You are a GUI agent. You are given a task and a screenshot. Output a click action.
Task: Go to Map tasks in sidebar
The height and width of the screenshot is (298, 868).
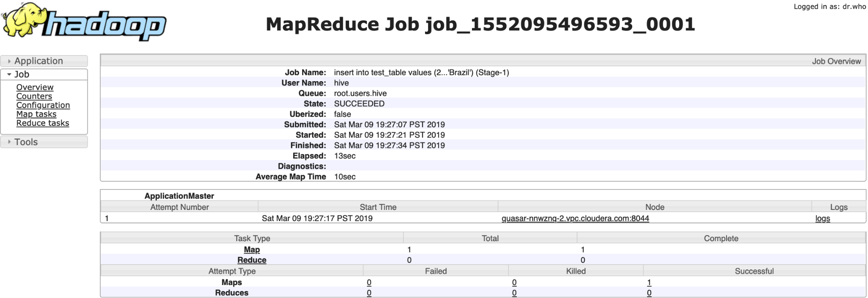pos(36,114)
